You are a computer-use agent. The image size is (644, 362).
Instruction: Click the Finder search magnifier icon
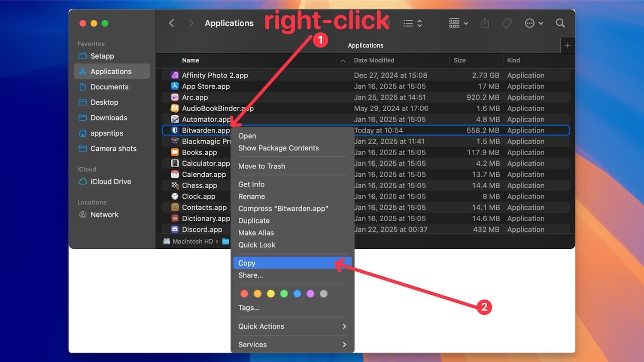pyautogui.click(x=560, y=23)
